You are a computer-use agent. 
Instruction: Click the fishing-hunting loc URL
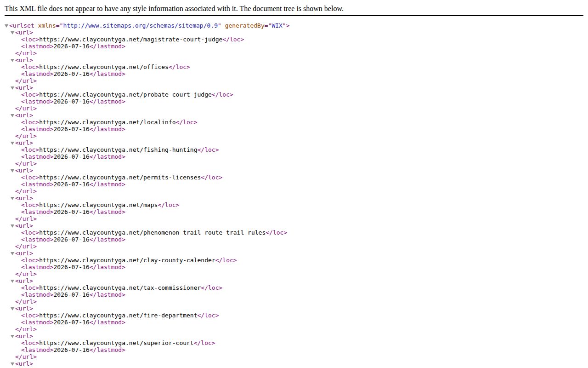(118, 150)
